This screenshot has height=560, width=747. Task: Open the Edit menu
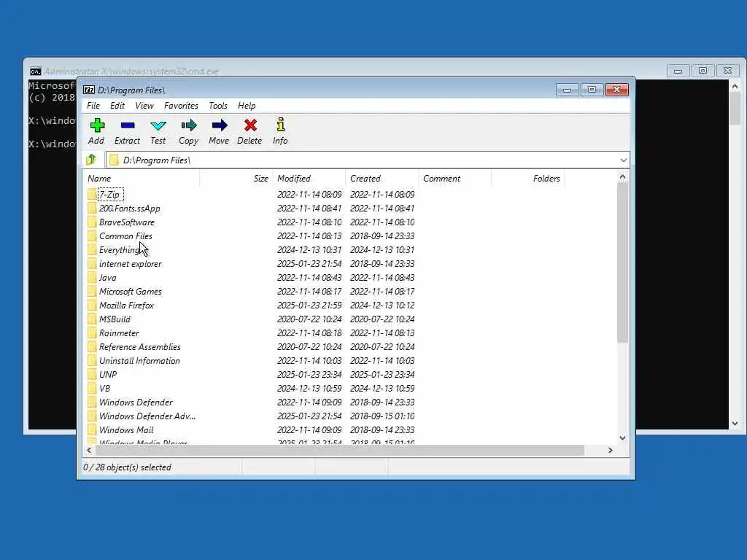click(x=117, y=106)
